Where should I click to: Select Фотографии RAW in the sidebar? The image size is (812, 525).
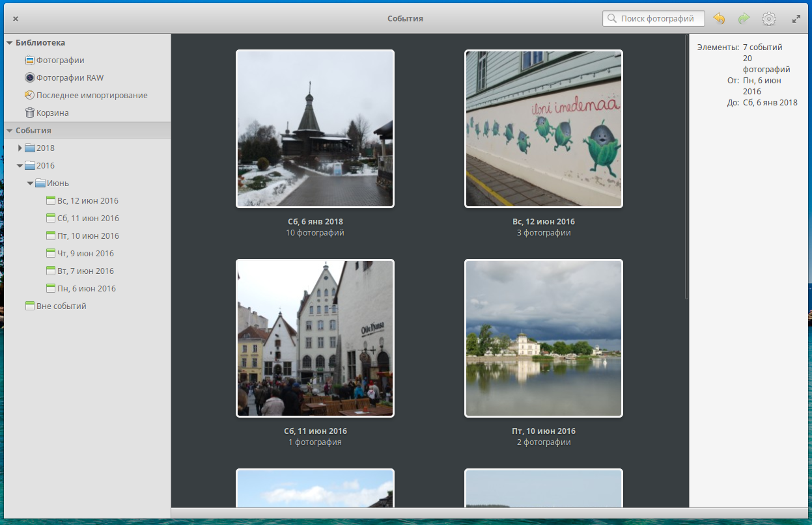pyautogui.click(x=70, y=78)
